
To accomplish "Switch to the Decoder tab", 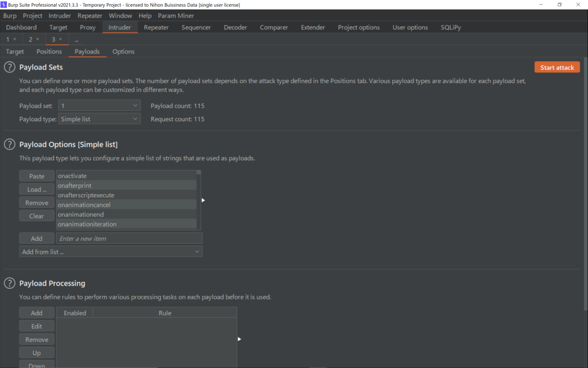I will click(x=235, y=27).
